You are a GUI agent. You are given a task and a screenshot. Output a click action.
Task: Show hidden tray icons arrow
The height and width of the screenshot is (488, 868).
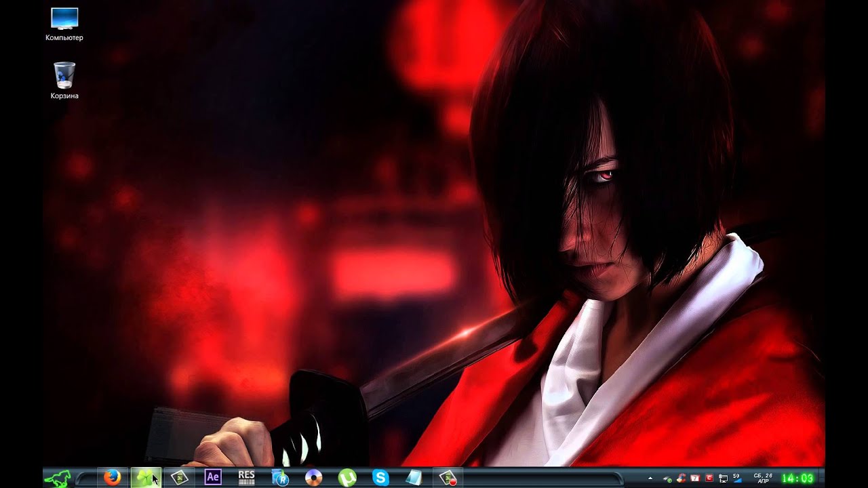click(x=650, y=479)
